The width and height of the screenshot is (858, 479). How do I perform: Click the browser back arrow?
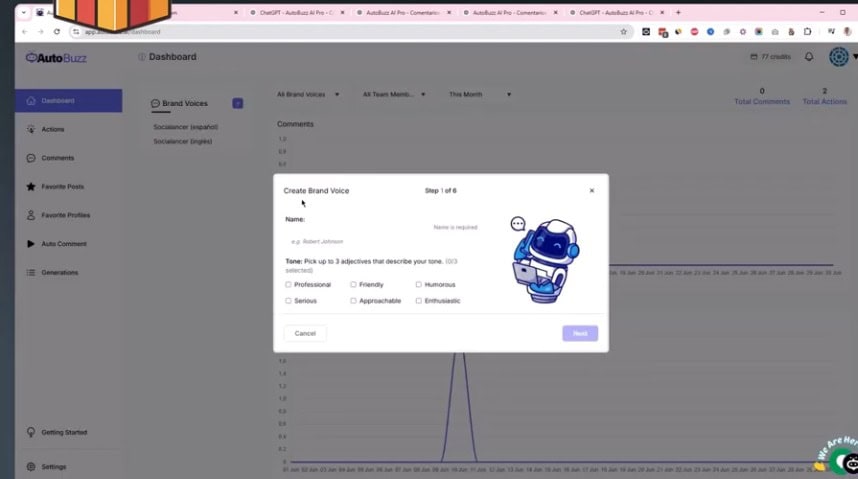pos(25,32)
